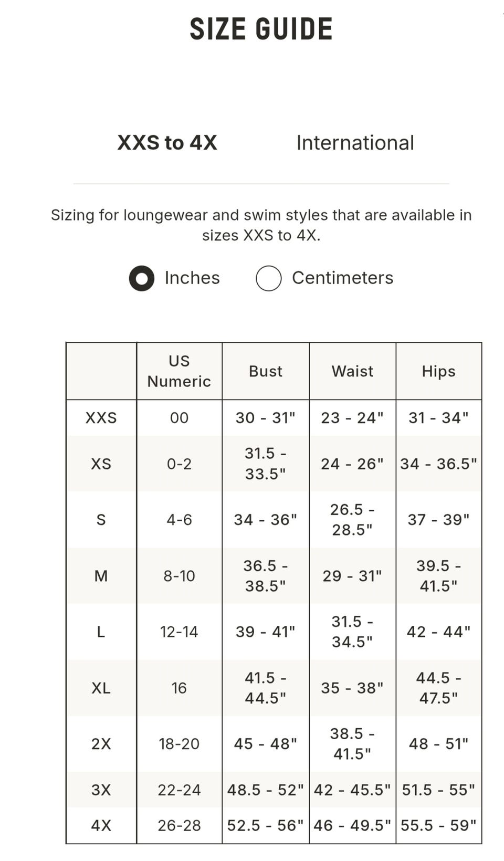The image size is (504, 861).
Task: Open the International sizing tab
Action: click(x=355, y=143)
